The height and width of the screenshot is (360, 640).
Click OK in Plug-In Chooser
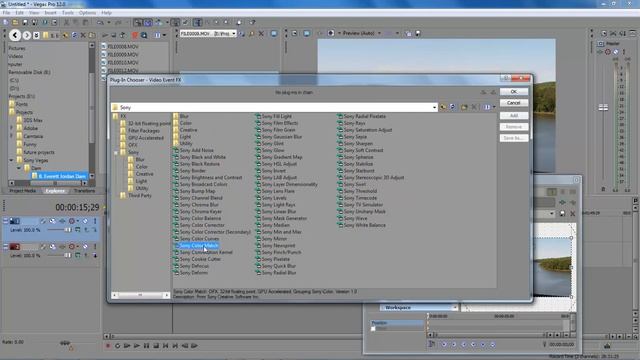[513, 92]
